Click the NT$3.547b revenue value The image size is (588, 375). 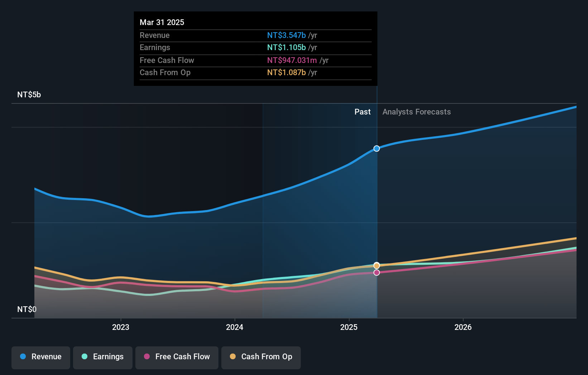[286, 35]
